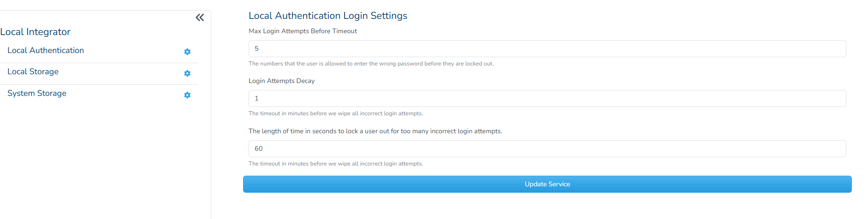Select the lockout seconds field showing 60
Viewport: 868px width, 219px height.
tap(547, 149)
